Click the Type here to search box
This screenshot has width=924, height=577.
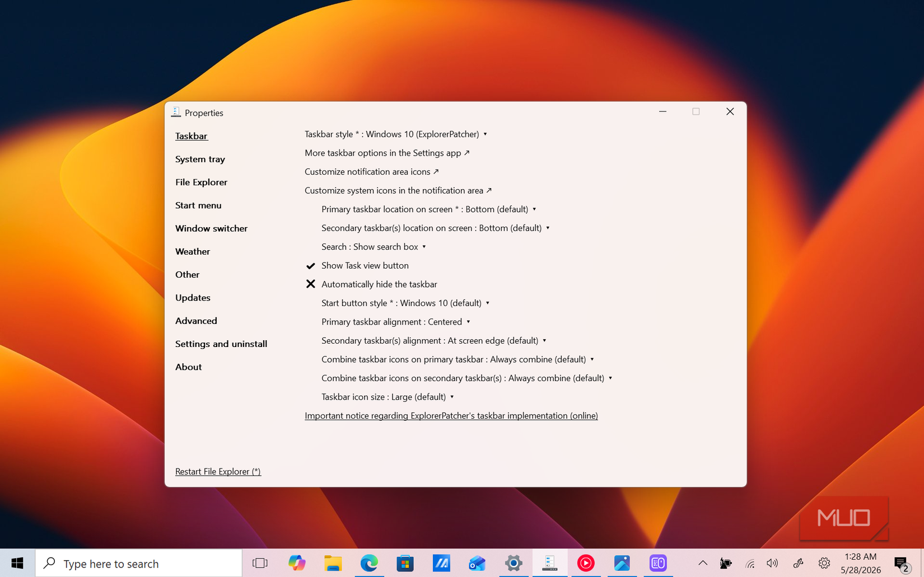coord(139,563)
